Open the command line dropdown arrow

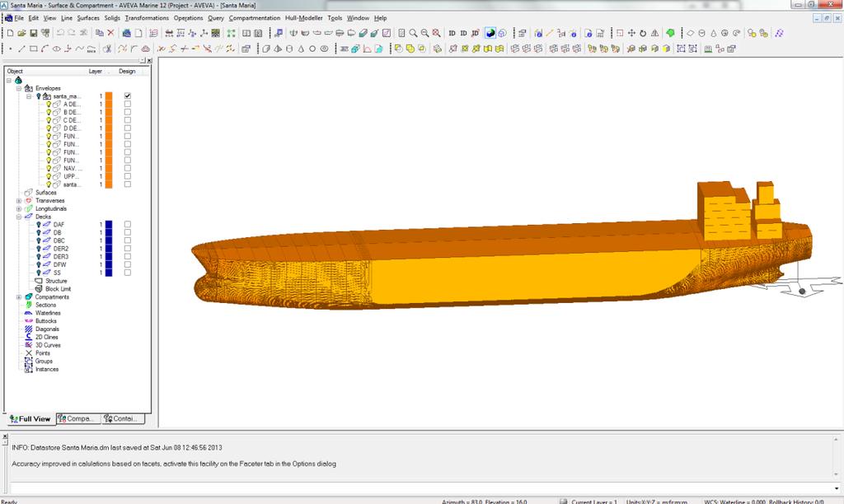[836, 488]
